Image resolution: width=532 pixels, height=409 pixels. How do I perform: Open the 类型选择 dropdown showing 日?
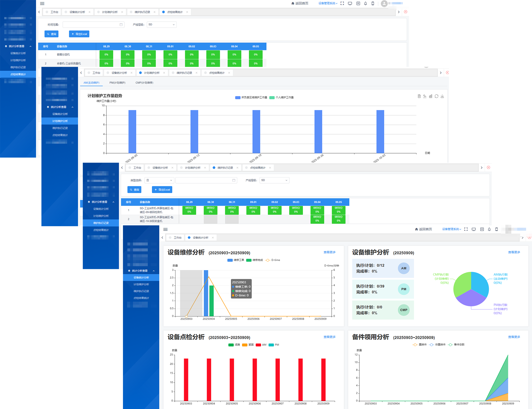tap(159, 180)
